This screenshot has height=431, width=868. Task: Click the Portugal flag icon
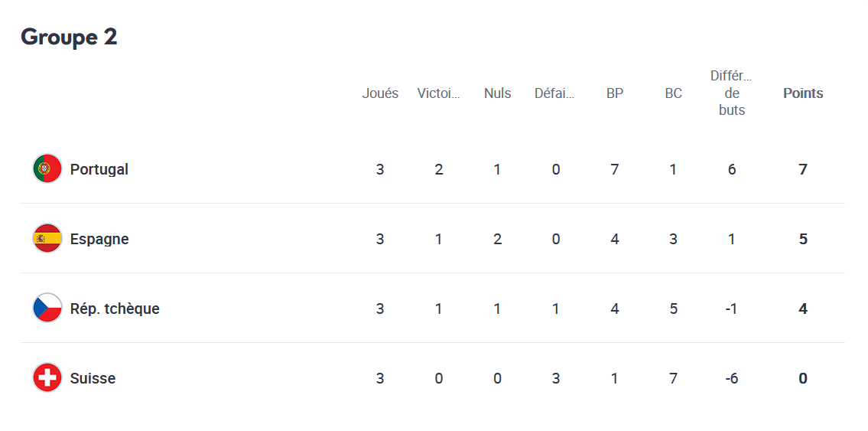(x=47, y=169)
